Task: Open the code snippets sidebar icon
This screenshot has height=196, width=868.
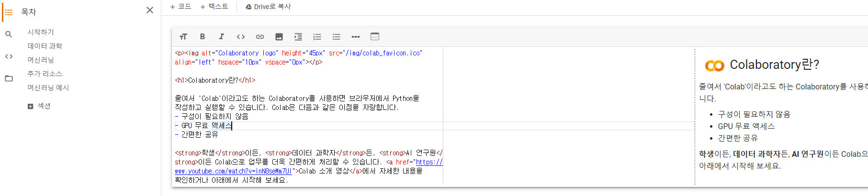Action: pyautogui.click(x=9, y=56)
